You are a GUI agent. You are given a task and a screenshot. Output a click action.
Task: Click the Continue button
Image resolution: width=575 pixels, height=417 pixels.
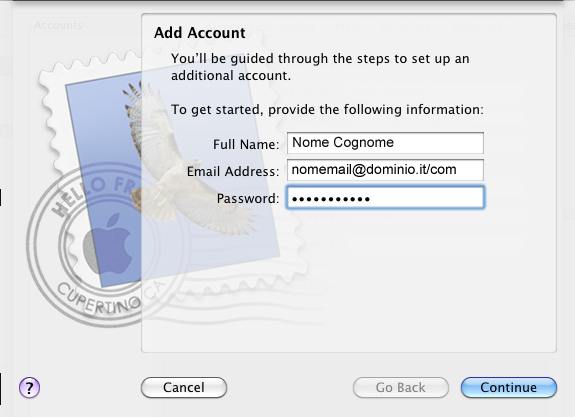509,387
